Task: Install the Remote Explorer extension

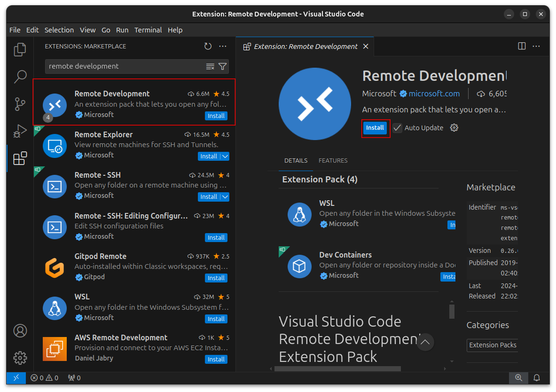Action: [x=209, y=157]
